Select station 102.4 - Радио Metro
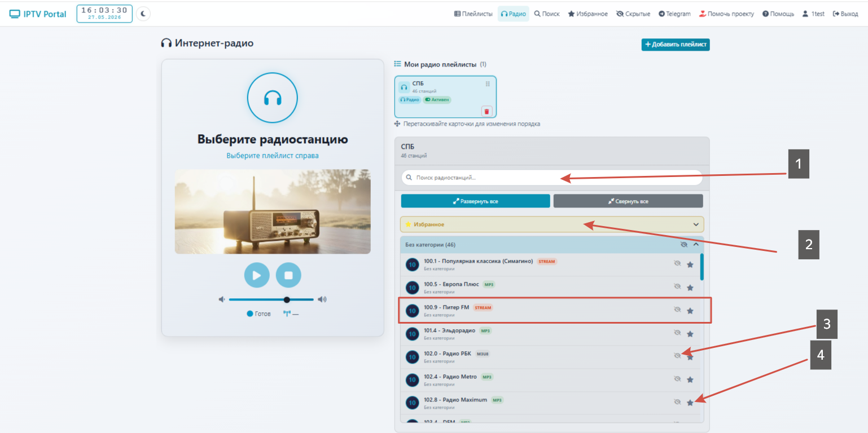The width and height of the screenshot is (868, 433). coord(550,380)
